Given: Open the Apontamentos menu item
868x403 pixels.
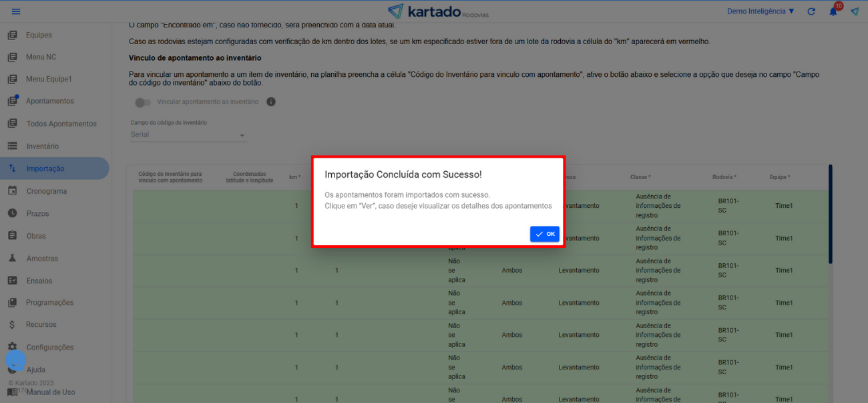Looking at the screenshot, I should 49,101.
